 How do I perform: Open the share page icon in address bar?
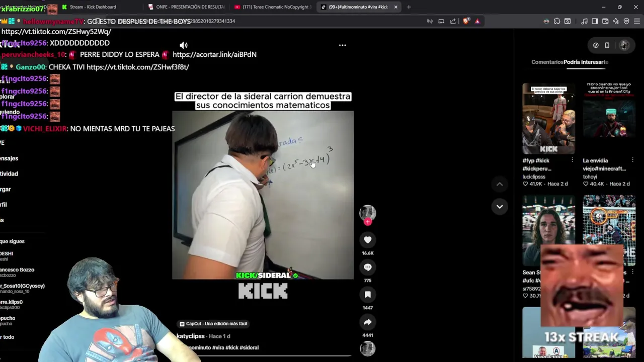(453, 21)
